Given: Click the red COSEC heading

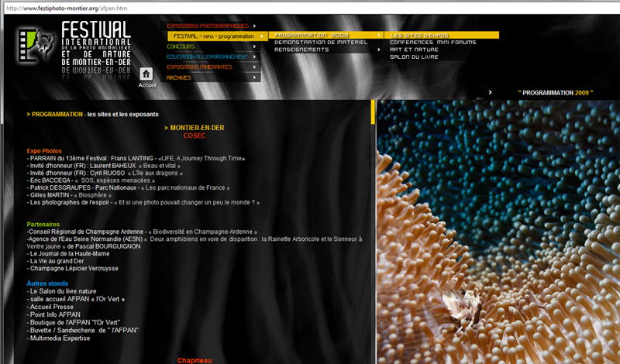Looking at the screenshot, I should [195, 136].
